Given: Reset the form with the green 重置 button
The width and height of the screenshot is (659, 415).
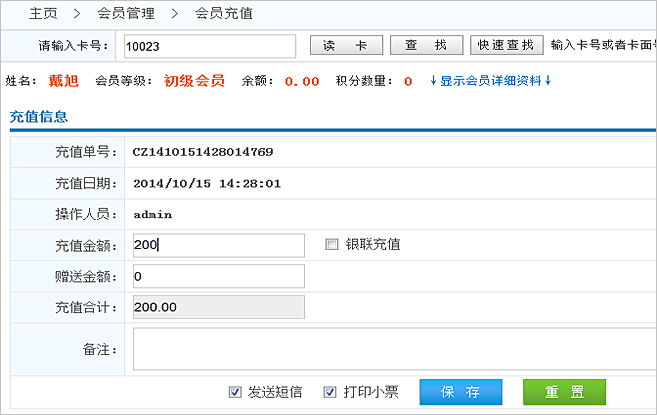Looking at the screenshot, I should 564,392.
